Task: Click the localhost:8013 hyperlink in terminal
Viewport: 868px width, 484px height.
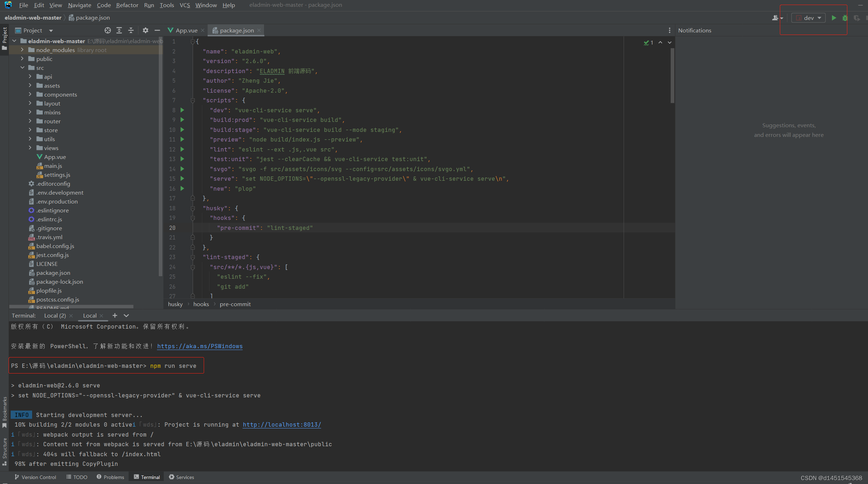Action: coord(281,424)
